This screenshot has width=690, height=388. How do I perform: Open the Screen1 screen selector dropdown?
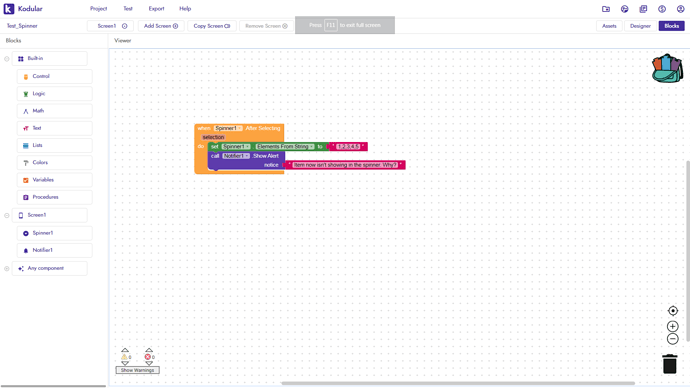(110, 26)
